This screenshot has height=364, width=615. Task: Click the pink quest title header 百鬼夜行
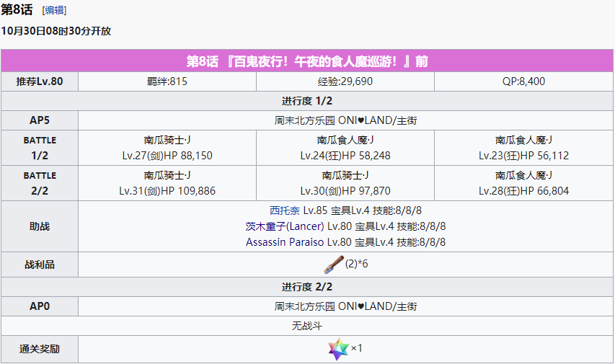(x=307, y=61)
